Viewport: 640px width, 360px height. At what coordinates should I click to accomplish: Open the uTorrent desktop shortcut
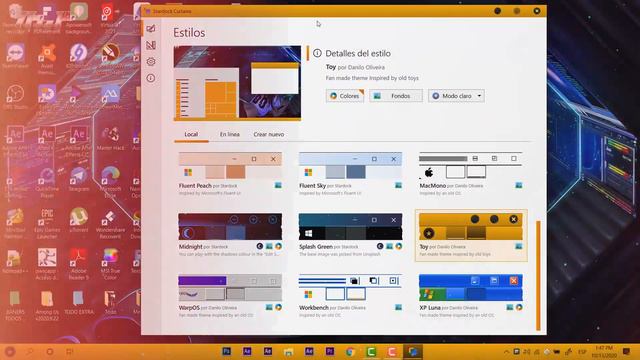(79, 220)
